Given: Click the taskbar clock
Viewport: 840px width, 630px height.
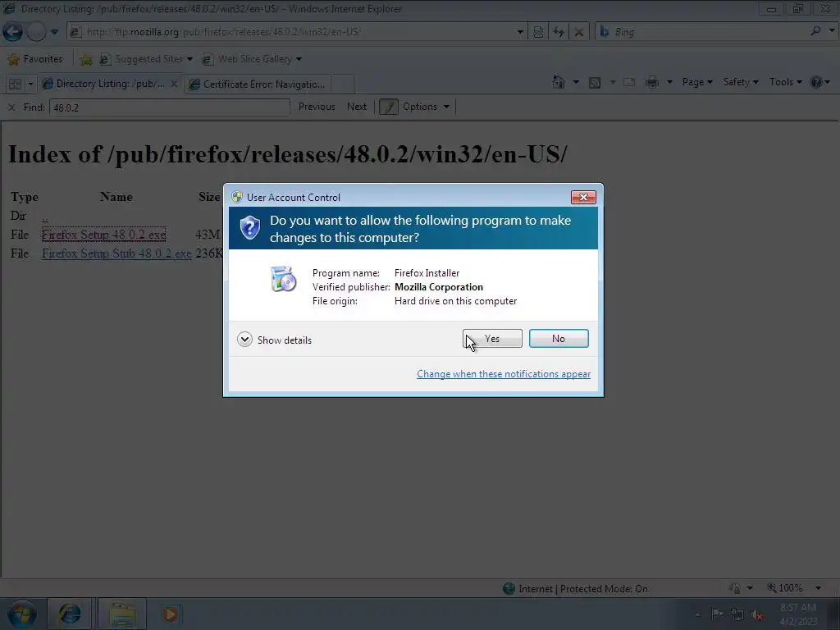Looking at the screenshot, I should [798, 614].
